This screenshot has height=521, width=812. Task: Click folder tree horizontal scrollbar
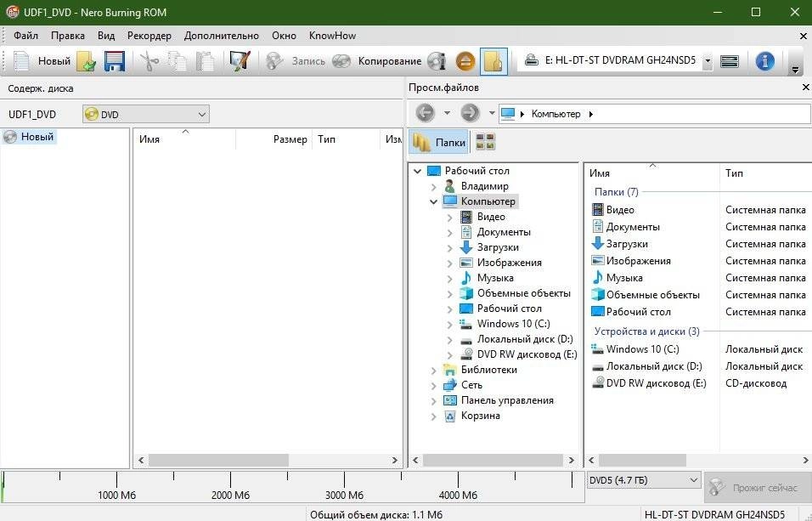pyautogui.click(x=493, y=460)
